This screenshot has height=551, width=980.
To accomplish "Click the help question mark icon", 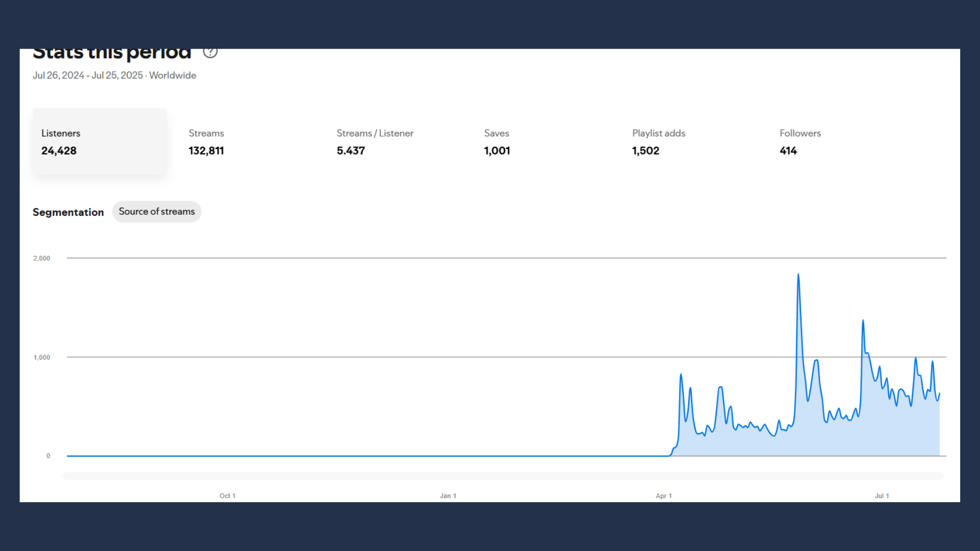I will 210,52.
